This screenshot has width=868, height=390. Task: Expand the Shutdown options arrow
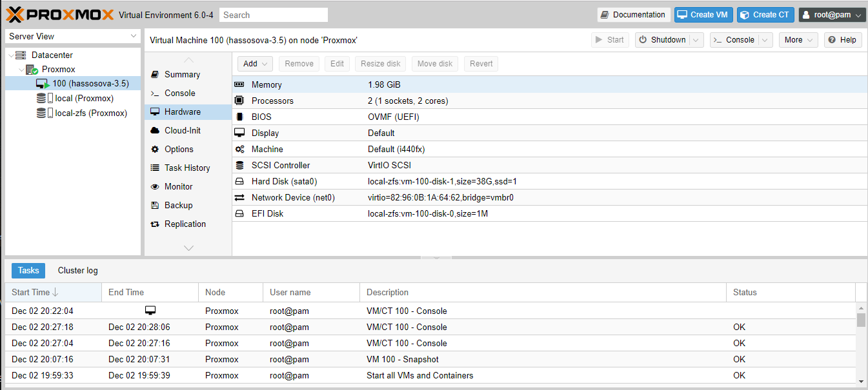point(696,40)
